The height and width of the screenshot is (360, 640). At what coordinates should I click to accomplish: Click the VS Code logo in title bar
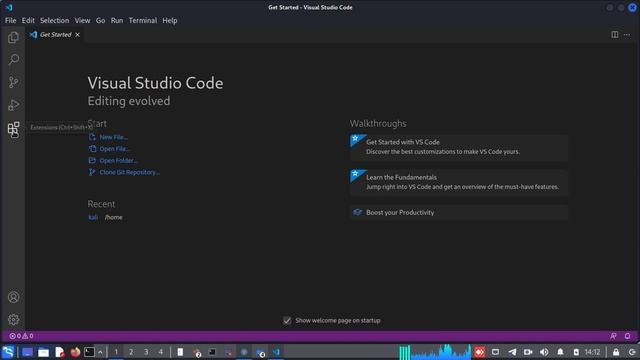(x=9, y=7)
